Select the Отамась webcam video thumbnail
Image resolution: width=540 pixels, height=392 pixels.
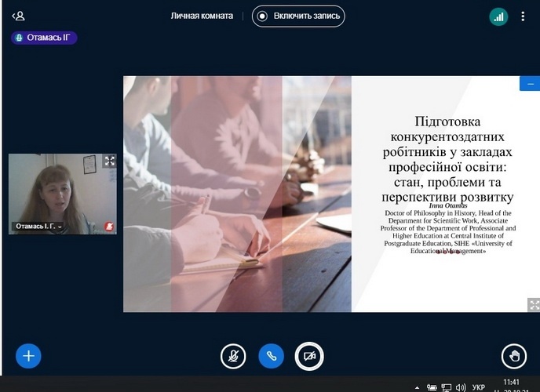[x=62, y=194]
